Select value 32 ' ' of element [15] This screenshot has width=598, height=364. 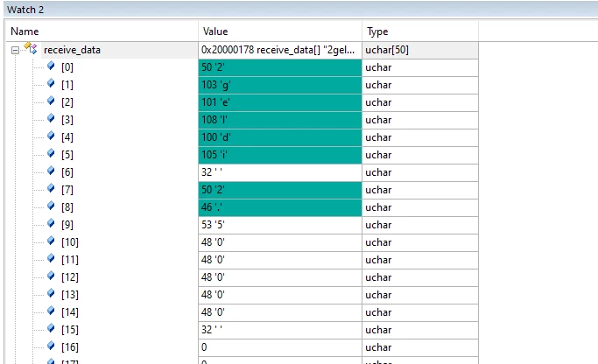tap(280, 330)
